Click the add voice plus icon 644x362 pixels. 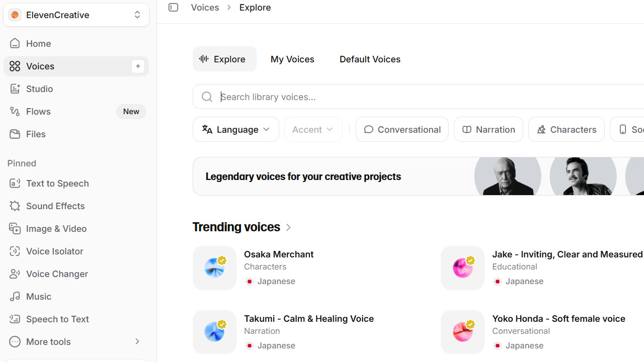click(138, 66)
